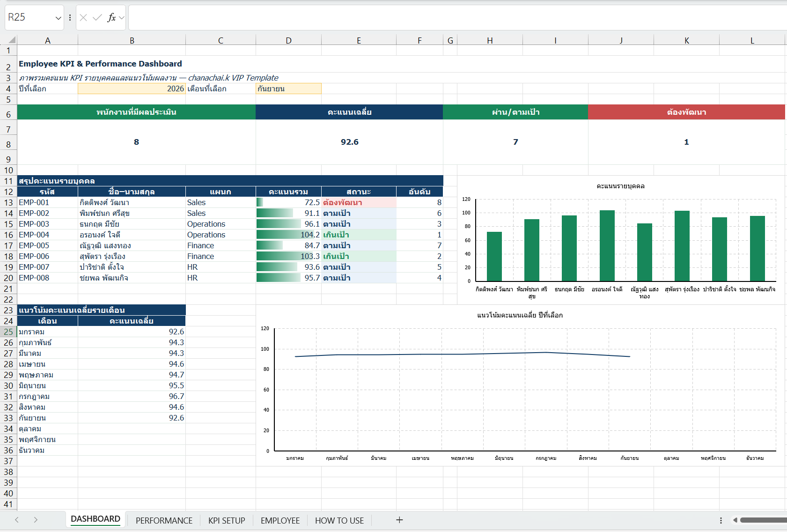Click the cell EMP-003
787x532 pixels.
click(x=47, y=224)
